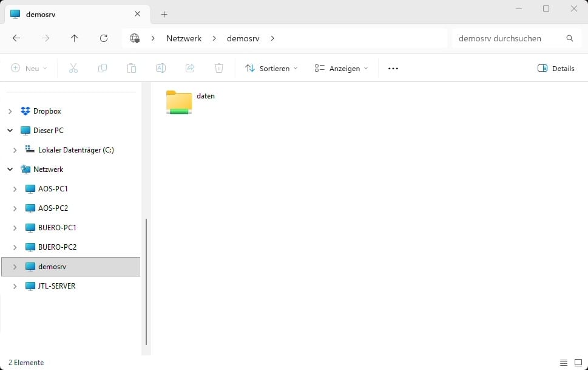Select the demosrv window tab
Viewport: 588px width, 370px height.
coord(78,14)
